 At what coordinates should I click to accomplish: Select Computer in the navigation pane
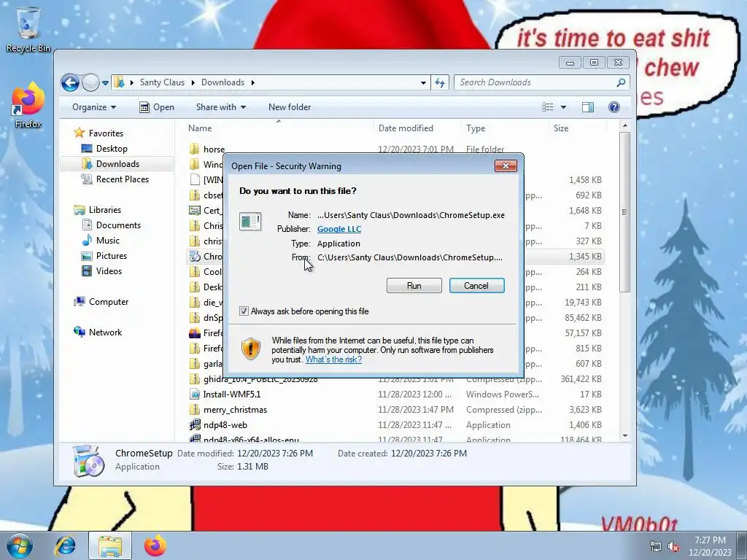109,301
